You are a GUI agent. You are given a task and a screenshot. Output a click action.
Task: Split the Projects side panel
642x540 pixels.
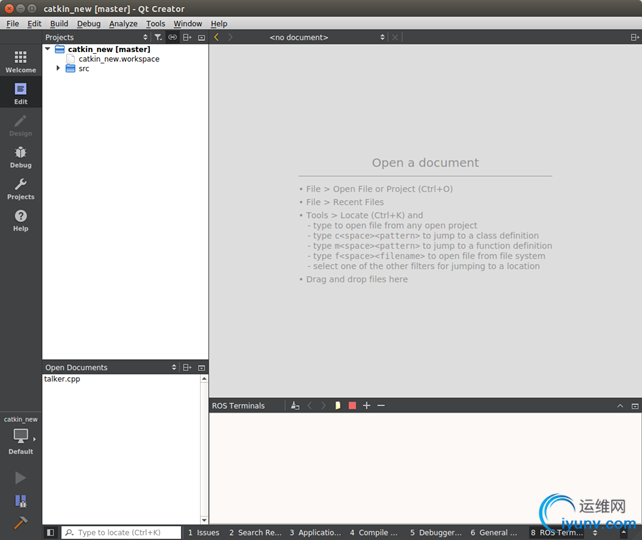[x=187, y=37]
